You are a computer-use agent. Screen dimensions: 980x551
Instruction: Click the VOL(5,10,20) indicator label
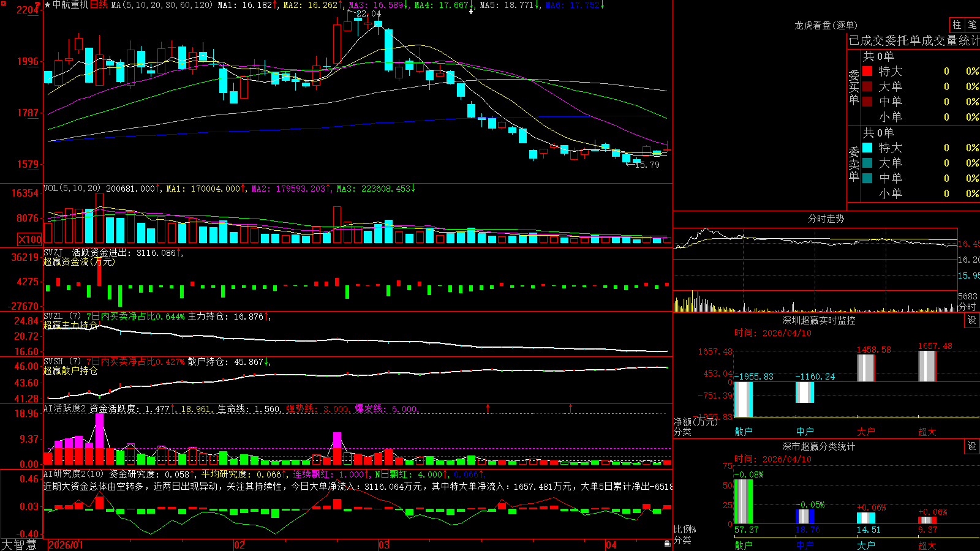[x=72, y=189]
